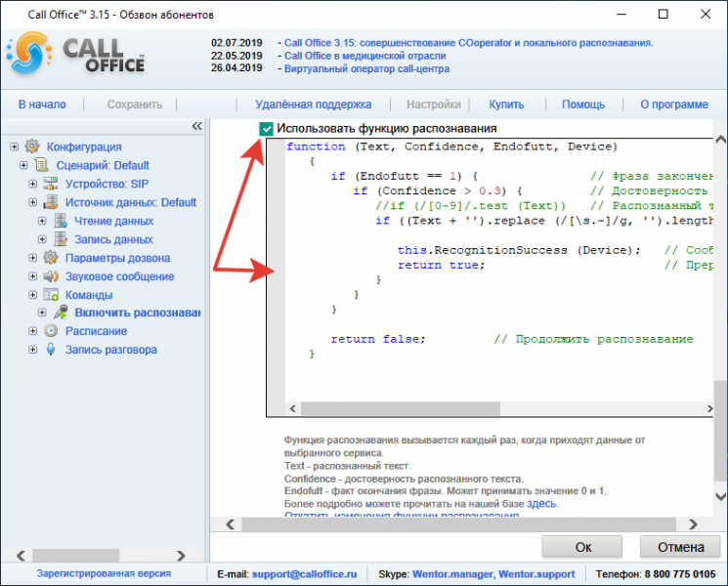
Task: Click the Включить распознавание microphone icon
Action: (61, 313)
